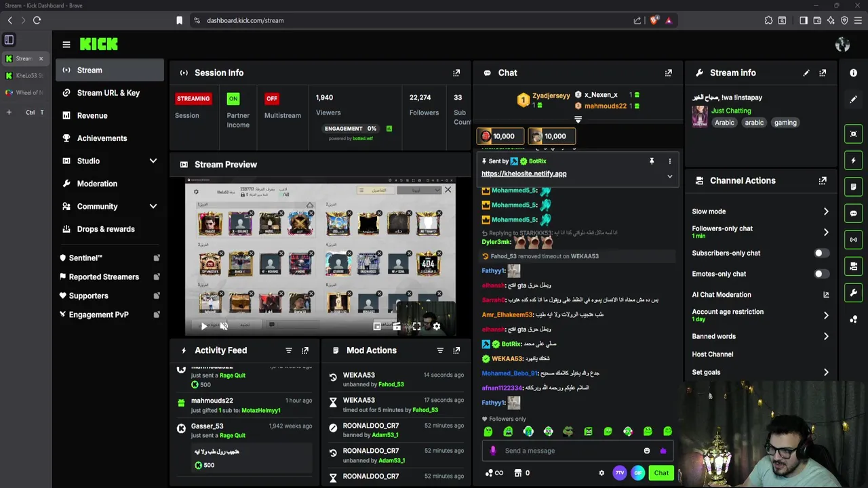Open Set goals options arrow

tap(826, 372)
